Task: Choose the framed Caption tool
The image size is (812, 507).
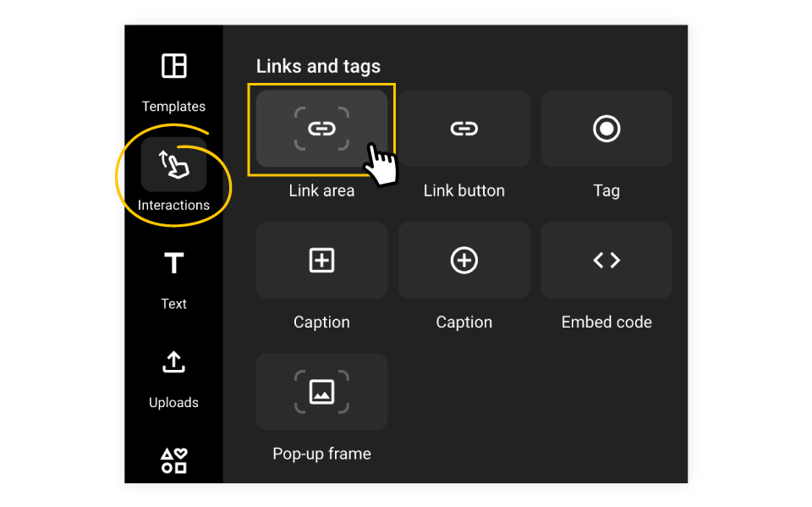Action: 321,260
